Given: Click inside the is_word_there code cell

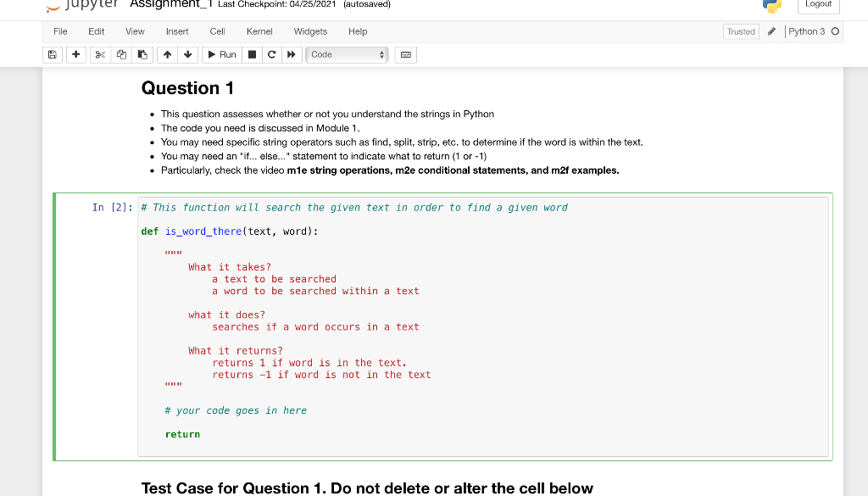Looking at the screenshot, I should pyautogui.click(x=424, y=322).
